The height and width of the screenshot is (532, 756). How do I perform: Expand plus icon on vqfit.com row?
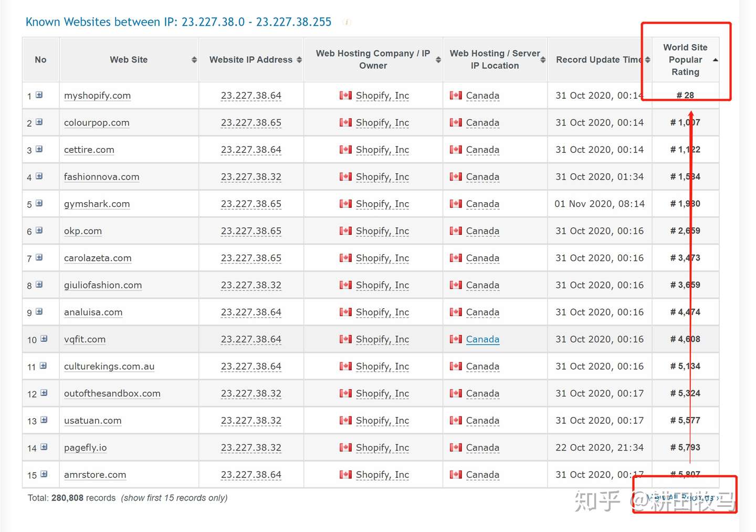coord(44,339)
